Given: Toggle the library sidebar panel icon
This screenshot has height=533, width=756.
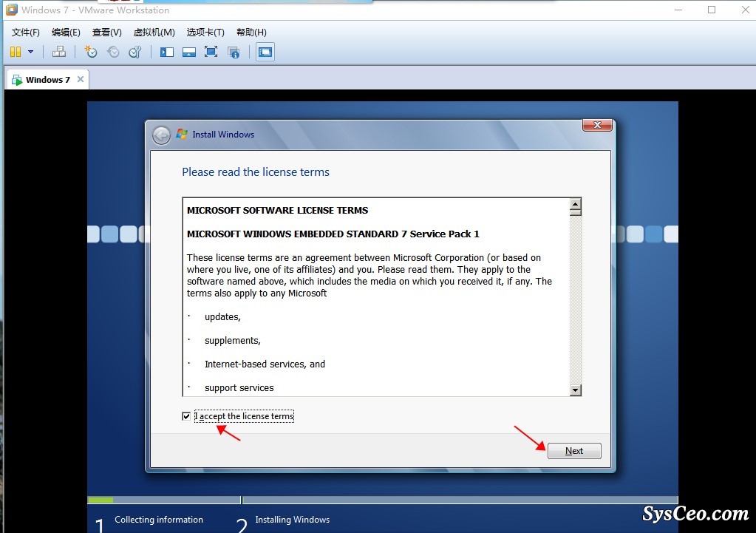Looking at the screenshot, I should pyautogui.click(x=167, y=52).
